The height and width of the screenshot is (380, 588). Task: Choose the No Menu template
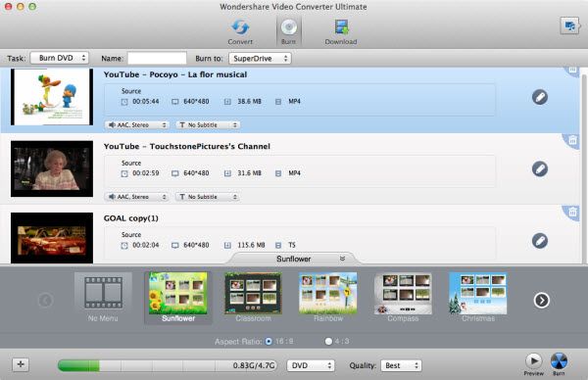point(103,298)
